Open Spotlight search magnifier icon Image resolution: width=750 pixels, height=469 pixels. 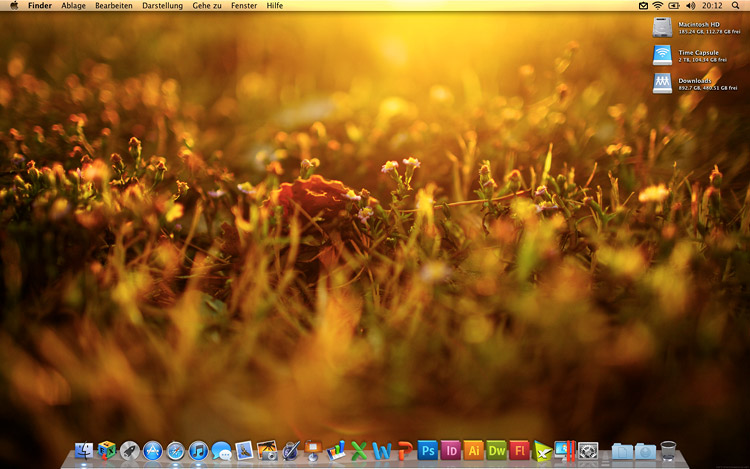735,5
